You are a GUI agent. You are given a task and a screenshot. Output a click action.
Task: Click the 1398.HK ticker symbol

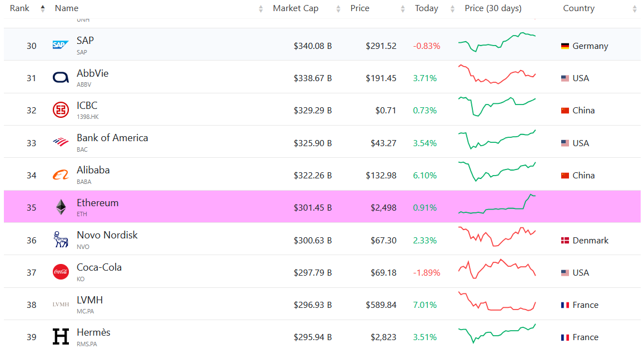pos(87,117)
